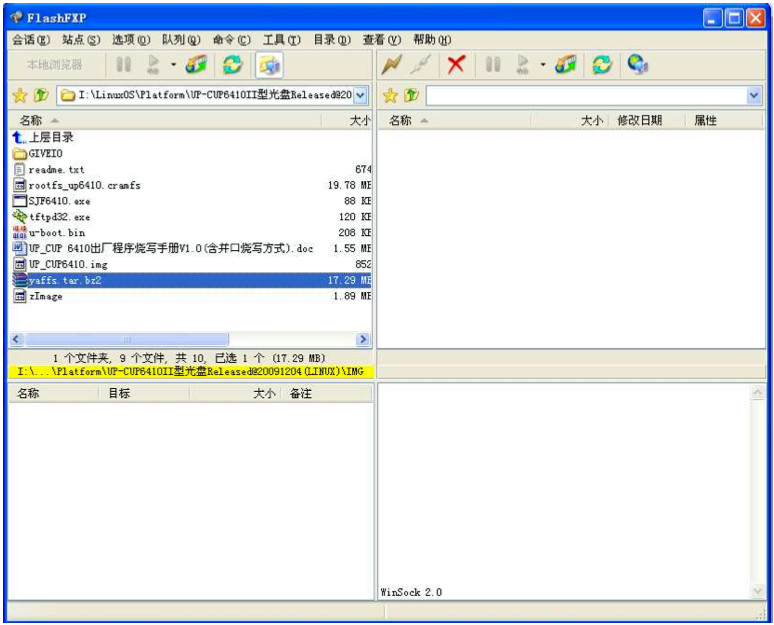774x625 pixels.
Task: Click the remote pane play icon
Action: coord(523,64)
